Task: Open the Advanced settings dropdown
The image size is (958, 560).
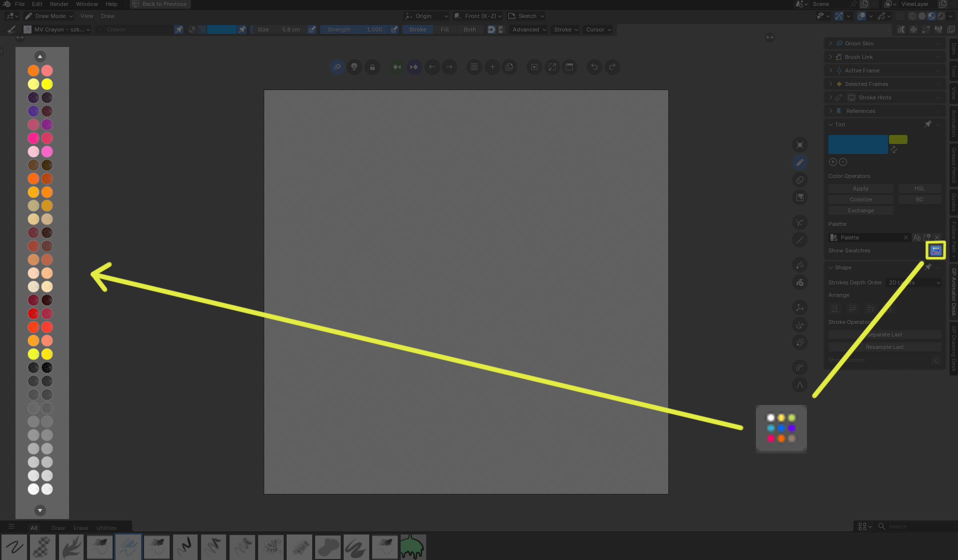Action: click(x=529, y=29)
